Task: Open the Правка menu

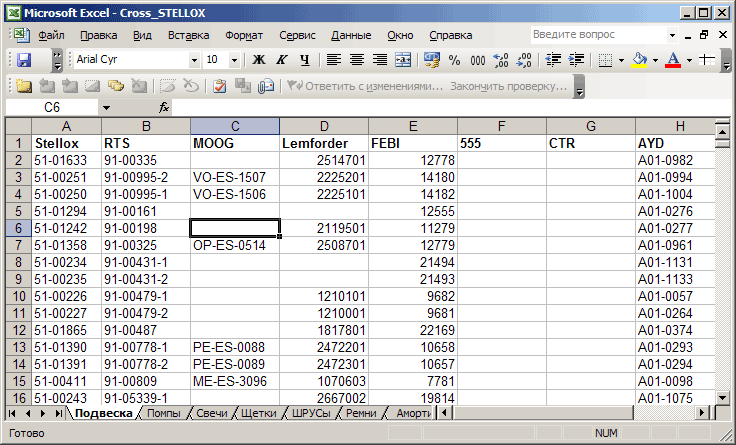Action: click(98, 35)
